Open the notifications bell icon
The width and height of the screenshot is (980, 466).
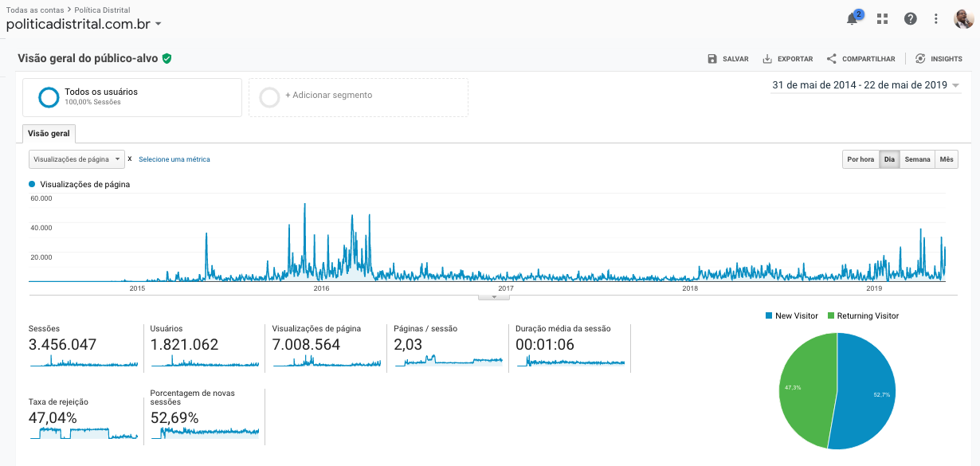pos(853,19)
